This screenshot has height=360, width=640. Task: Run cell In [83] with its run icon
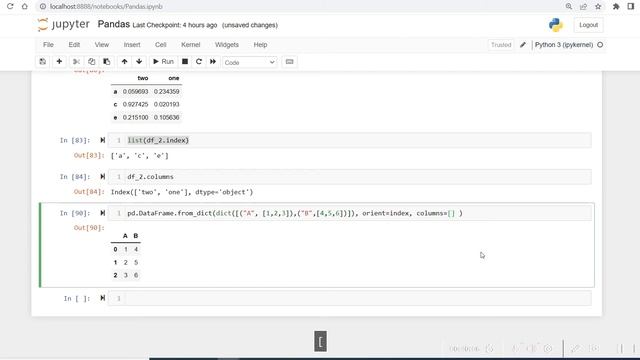pos(102,140)
